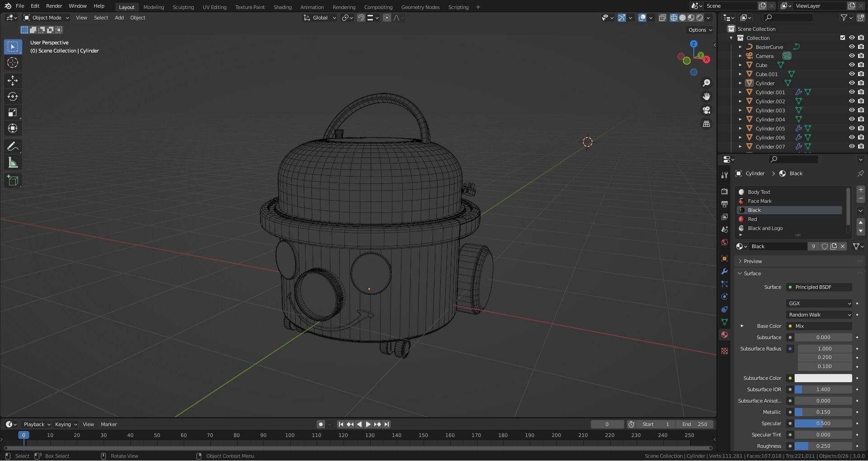
Task: Toggle camera view icon in viewport
Action: point(706,110)
